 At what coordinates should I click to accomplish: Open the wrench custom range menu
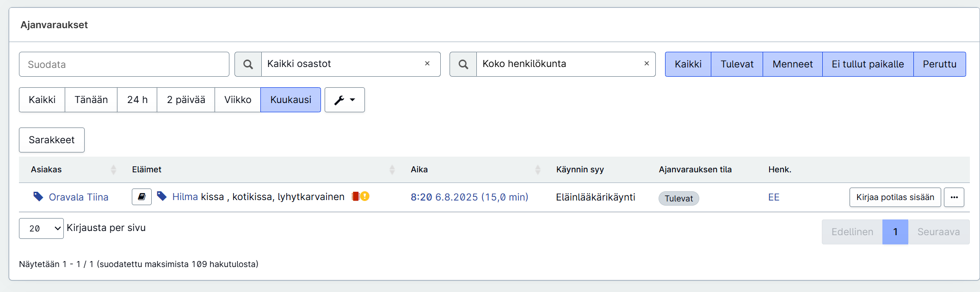pyautogui.click(x=345, y=100)
